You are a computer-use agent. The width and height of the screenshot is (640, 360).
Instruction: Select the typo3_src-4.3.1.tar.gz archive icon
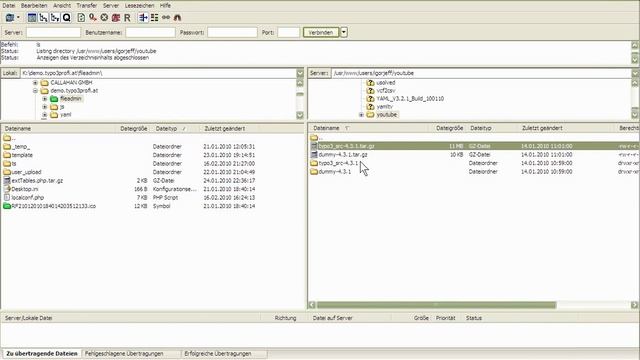[314, 146]
